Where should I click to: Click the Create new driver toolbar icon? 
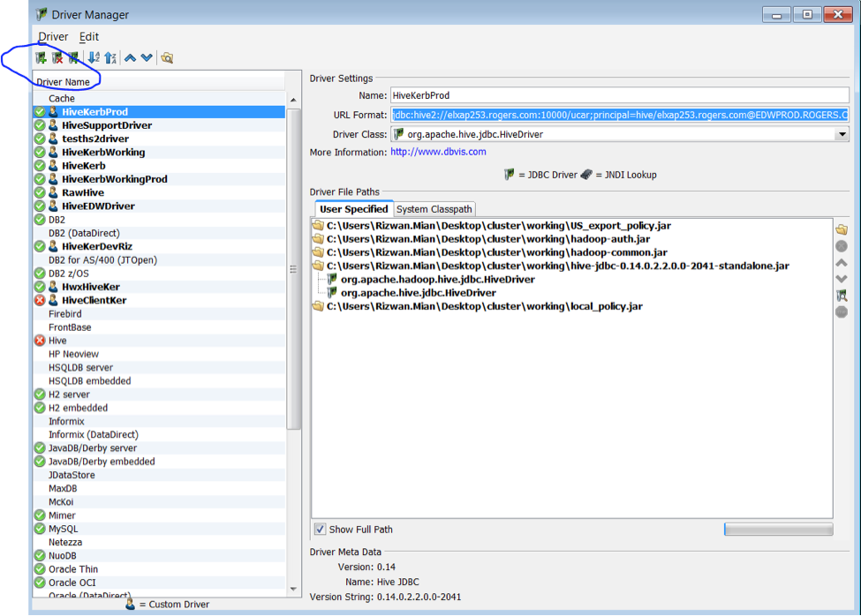coord(42,57)
